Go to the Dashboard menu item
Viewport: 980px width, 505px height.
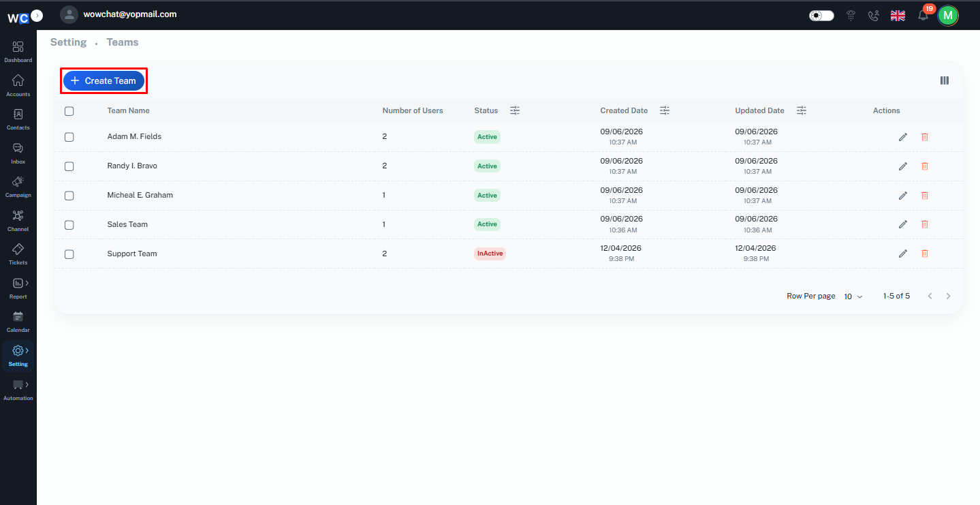pyautogui.click(x=18, y=51)
